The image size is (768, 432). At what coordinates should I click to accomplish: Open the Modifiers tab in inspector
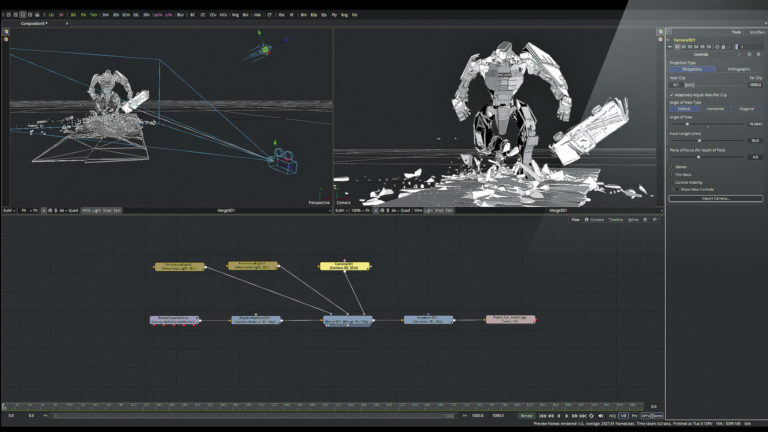point(757,32)
